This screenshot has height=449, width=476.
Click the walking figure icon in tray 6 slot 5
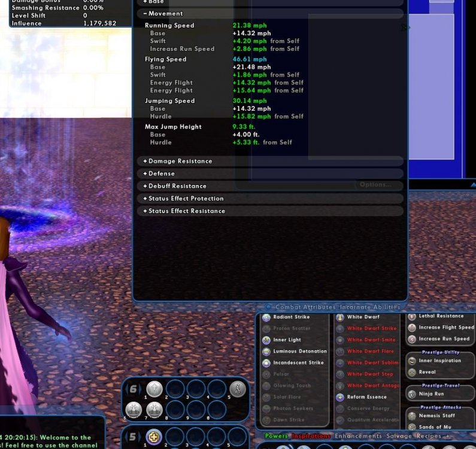tap(237, 389)
